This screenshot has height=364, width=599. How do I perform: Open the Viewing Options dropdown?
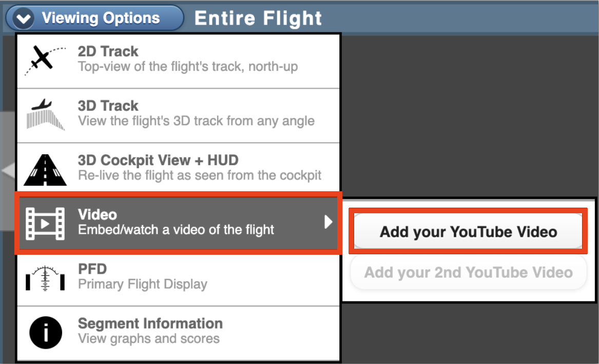click(x=95, y=18)
